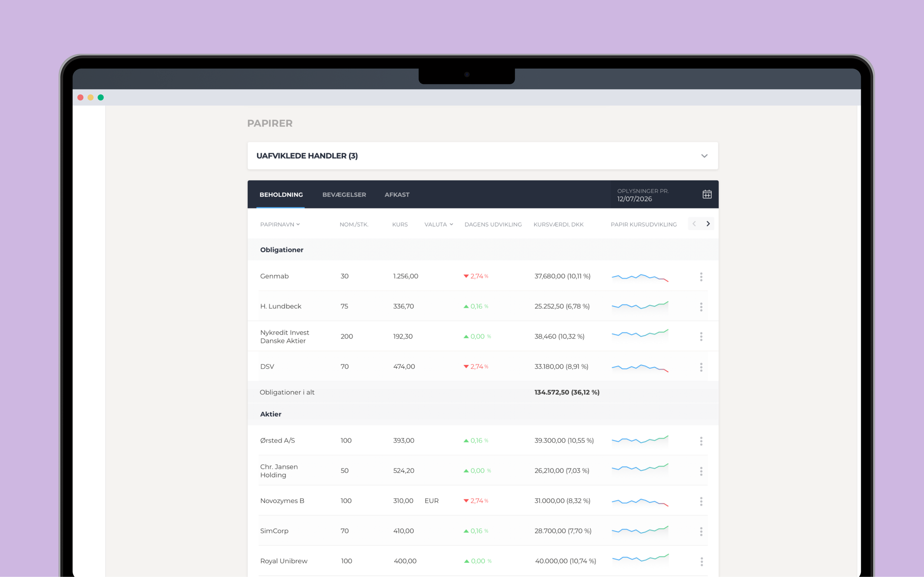Expand Uafviklede Handler panel chevron
The image size is (924, 577).
tap(704, 156)
